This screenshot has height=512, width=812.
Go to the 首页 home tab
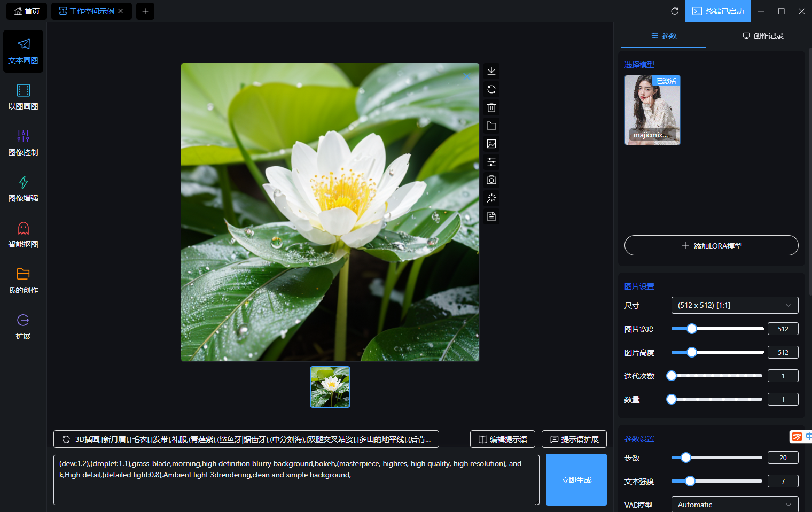(x=27, y=11)
